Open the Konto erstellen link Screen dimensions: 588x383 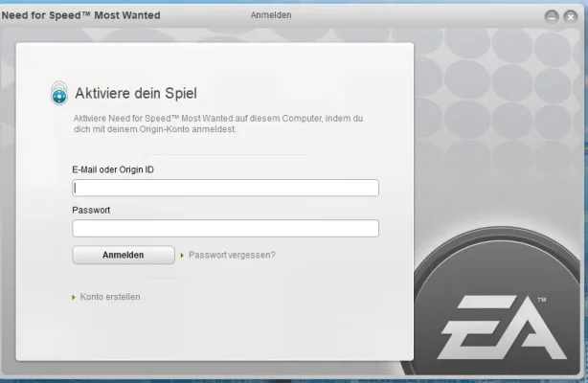tap(110, 297)
